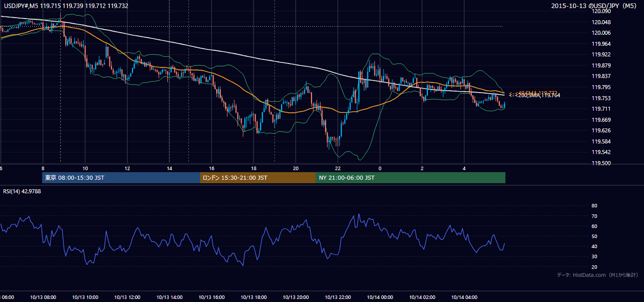Click price axis value 119.922
The width and height of the screenshot is (644, 302).
(x=602, y=55)
